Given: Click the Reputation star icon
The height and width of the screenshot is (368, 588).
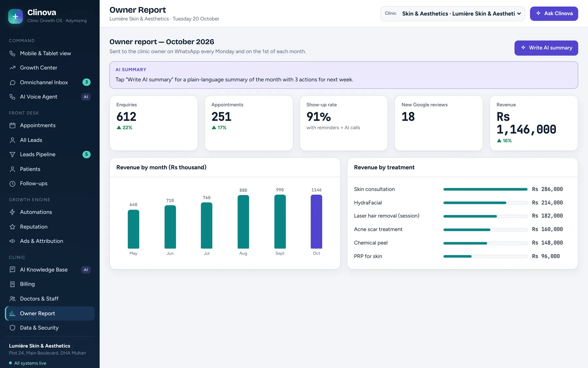Looking at the screenshot, I should pos(12,227).
